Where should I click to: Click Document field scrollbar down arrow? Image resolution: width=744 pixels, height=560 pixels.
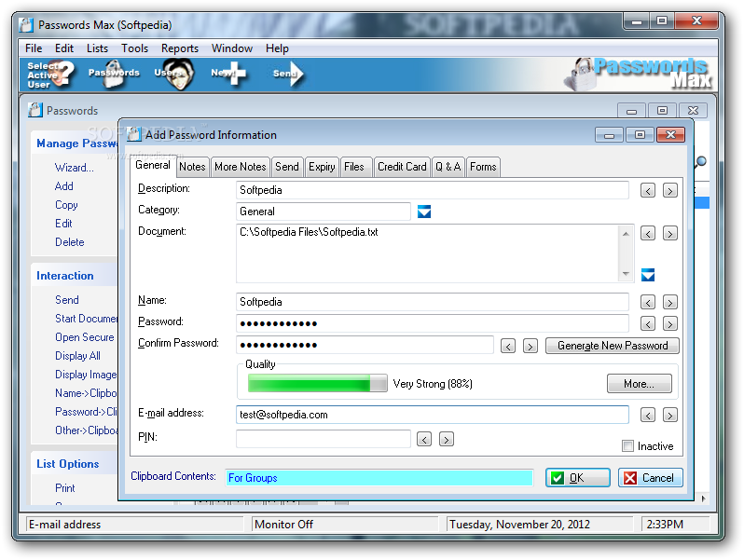pyautogui.click(x=626, y=274)
